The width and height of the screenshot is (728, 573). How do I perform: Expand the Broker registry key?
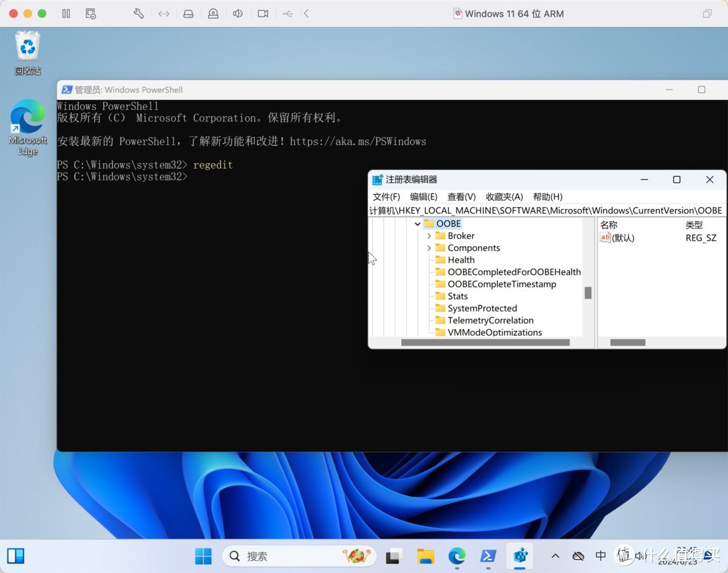(429, 236)
